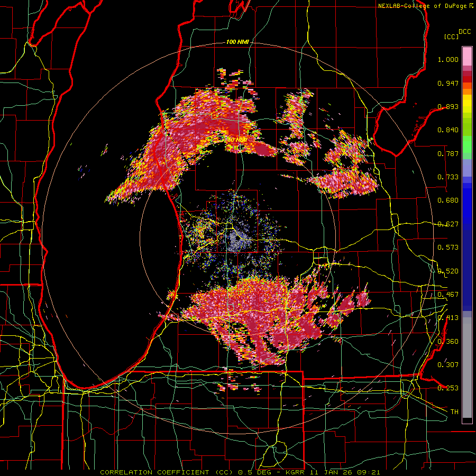
Task: Click the 0.467 scale value
Action: point(448,295)
